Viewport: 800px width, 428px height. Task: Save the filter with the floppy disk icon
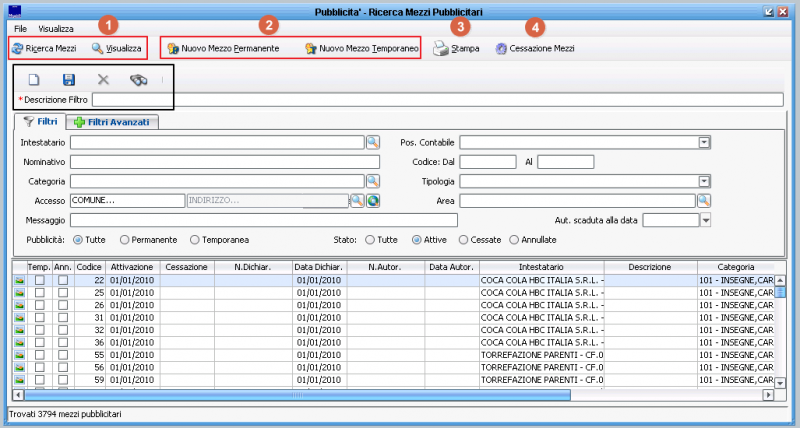pos(68,80)
